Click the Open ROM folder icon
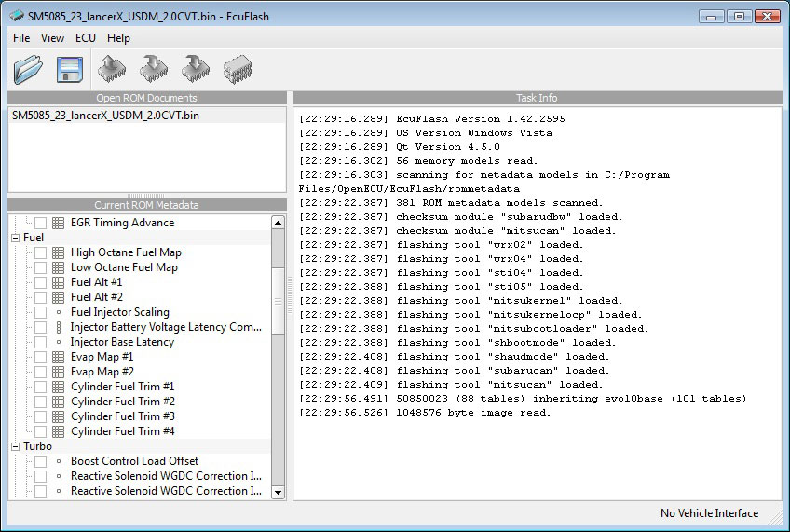 click(29, 68)
